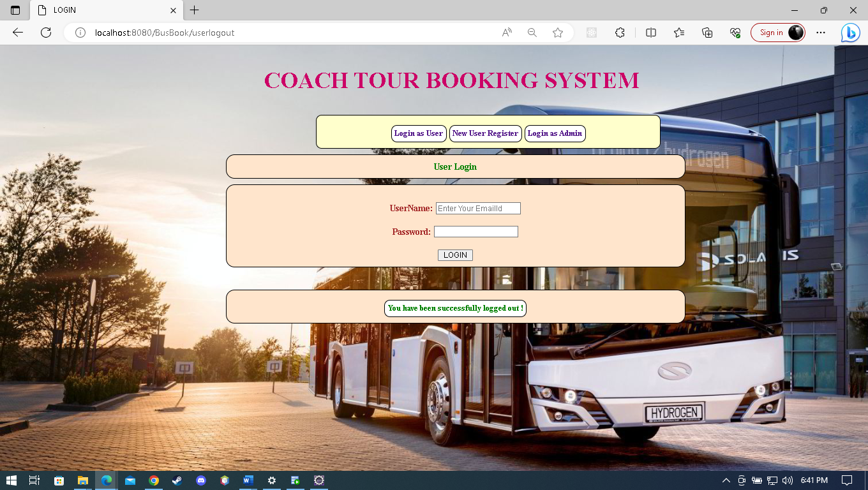Open the Split screen icon
The height and width of the screenshot is (490, 868).
650,32
